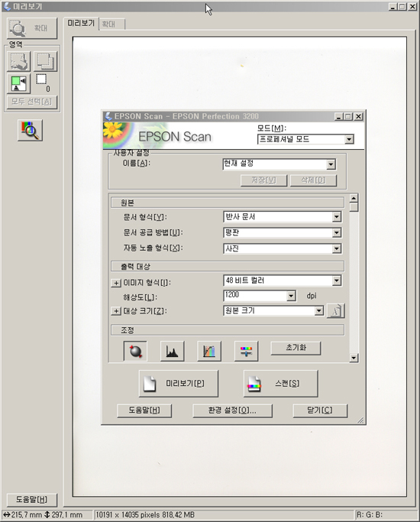Open the 대상 크기 dropdown
This screenshot has width=420, height=522.
click(x=273, y=310)
